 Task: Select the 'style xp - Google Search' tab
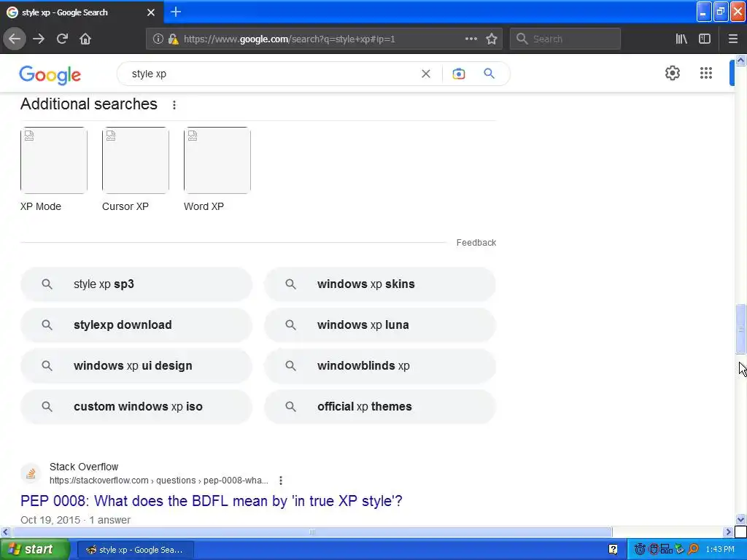(81, 12)
